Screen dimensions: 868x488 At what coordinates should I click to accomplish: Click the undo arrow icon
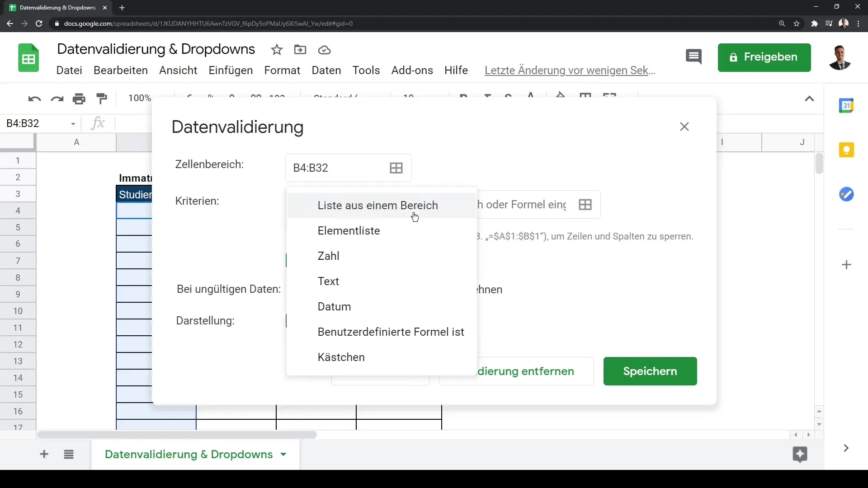tap(34, 99)
